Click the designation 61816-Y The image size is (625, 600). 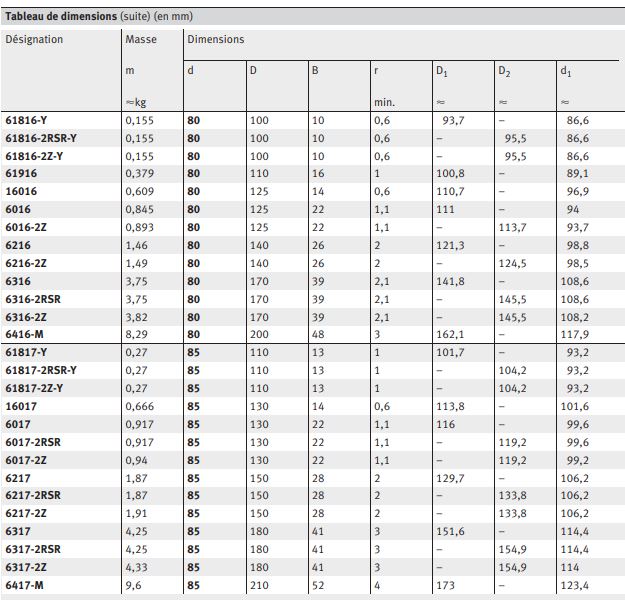[26, 120]
